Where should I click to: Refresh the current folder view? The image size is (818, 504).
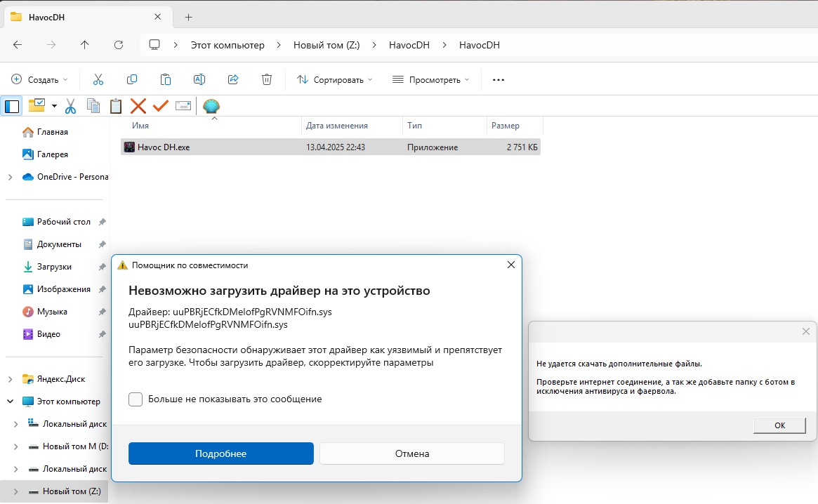click(119, 45)
